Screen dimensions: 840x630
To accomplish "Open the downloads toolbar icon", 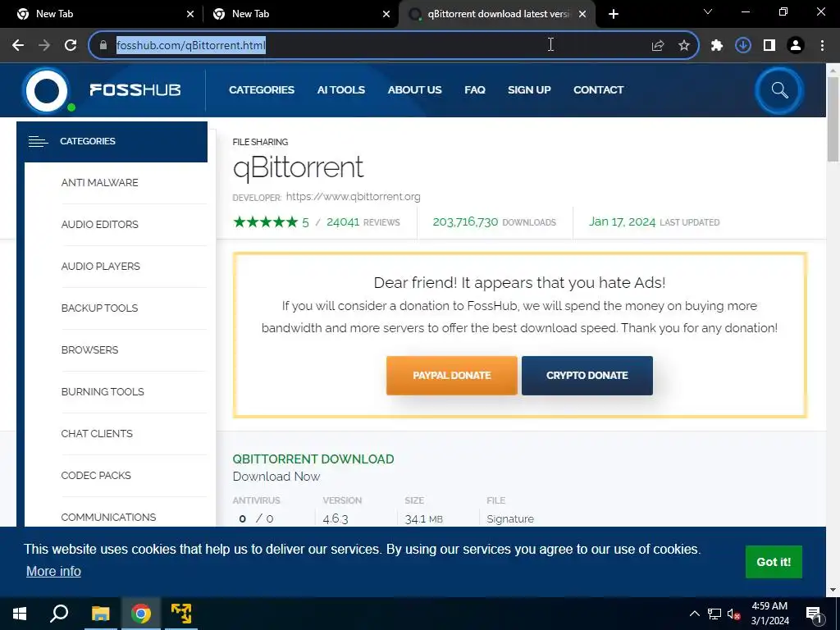I will click(743, 45).
